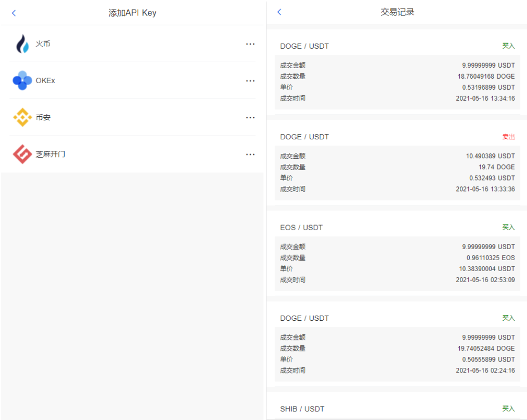Open the three-dot menu for 火币
The width and height of the screenshot is (527, 420).
pos(250,44)
